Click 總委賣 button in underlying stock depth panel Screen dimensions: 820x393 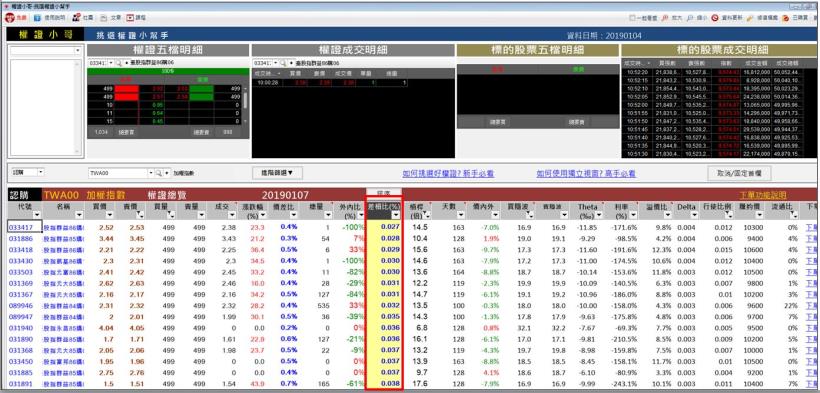click(x=577, y=122)
